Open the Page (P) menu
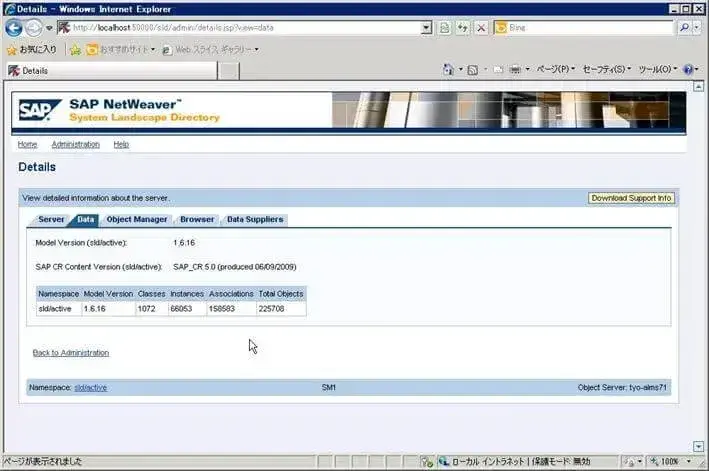 point(556,69)
